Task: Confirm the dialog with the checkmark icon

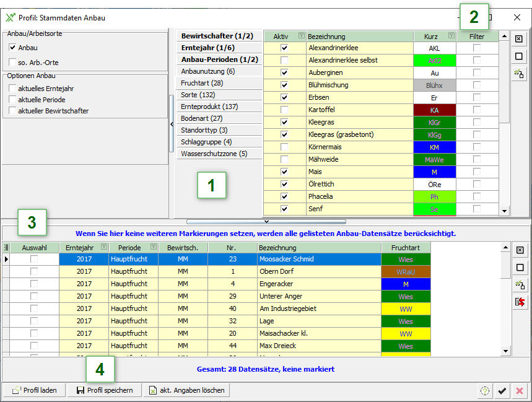Action: click(x=502, y=391)
